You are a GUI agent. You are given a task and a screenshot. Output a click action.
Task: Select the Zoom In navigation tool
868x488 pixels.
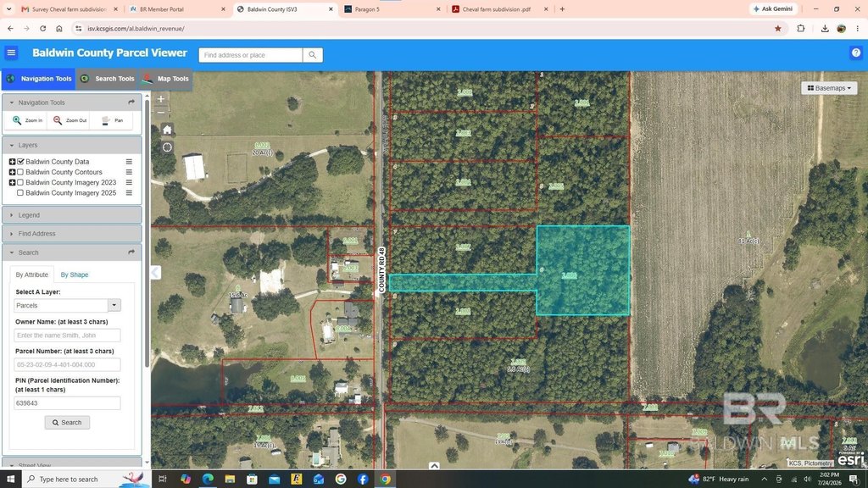27,120
